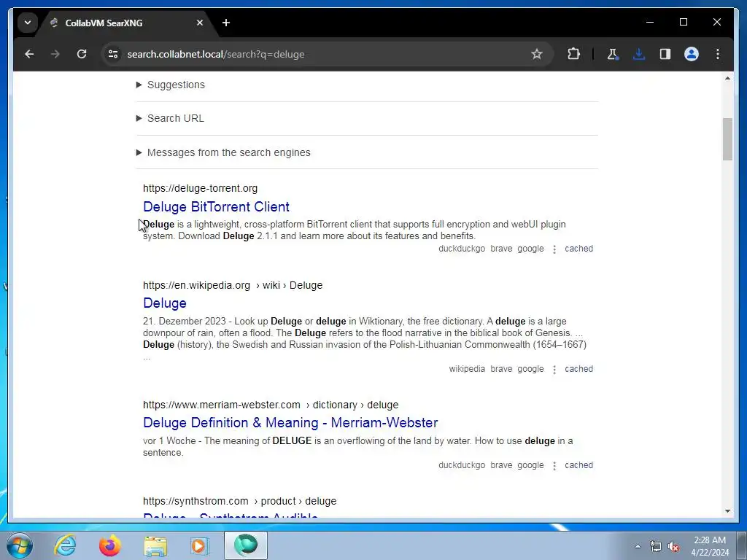The width and height of the screenshot is (747, 560).
Task: Reload the current search page
Action: [82, 54]
